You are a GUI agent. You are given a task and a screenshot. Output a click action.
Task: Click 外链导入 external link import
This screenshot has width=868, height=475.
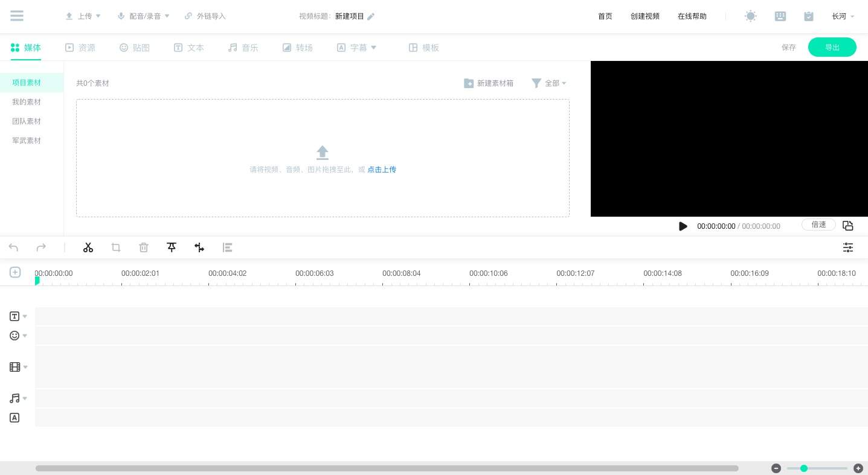[205, 16]
